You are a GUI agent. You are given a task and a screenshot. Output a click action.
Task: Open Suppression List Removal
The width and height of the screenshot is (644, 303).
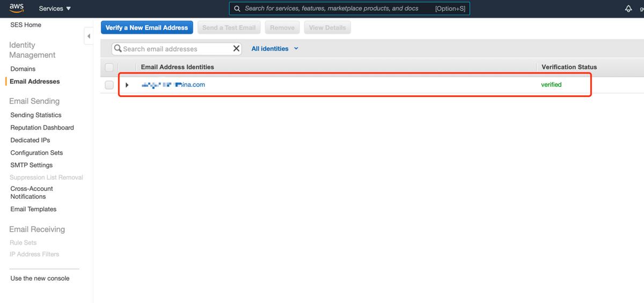(46, 178)
